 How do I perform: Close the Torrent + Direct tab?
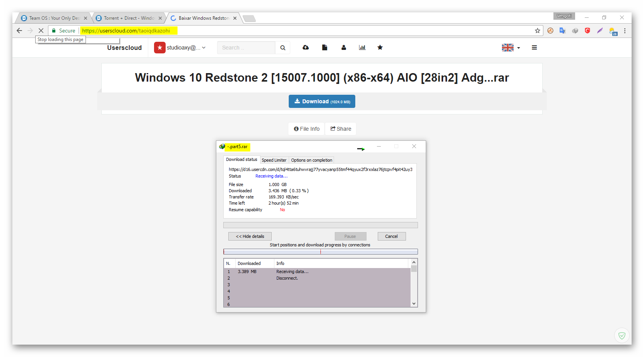160,18
